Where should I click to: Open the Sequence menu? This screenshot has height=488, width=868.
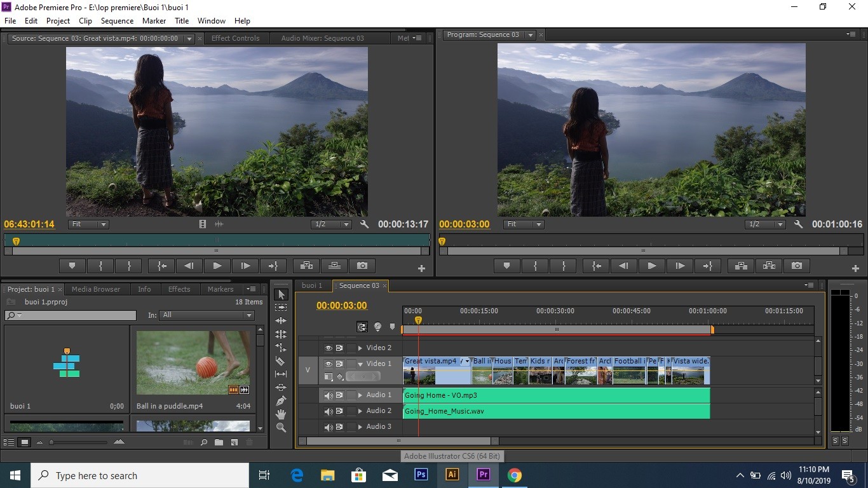117,20
